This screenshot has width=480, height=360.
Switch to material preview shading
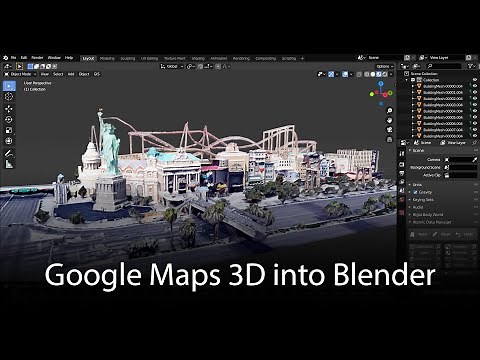pos(379,74)
